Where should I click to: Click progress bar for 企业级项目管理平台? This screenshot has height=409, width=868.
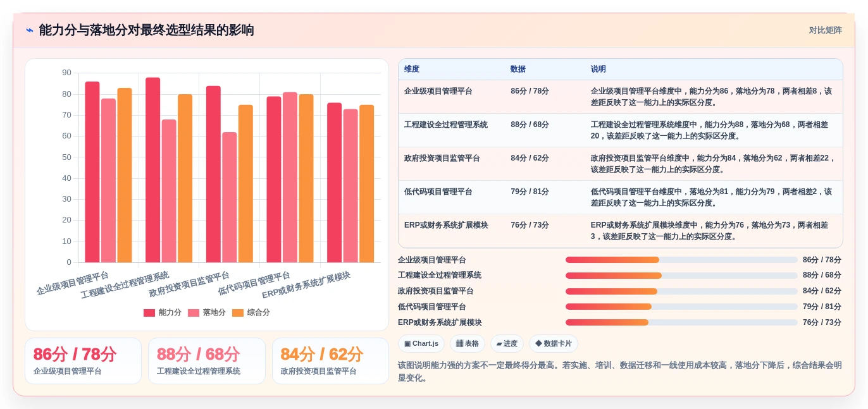point(681,260)
